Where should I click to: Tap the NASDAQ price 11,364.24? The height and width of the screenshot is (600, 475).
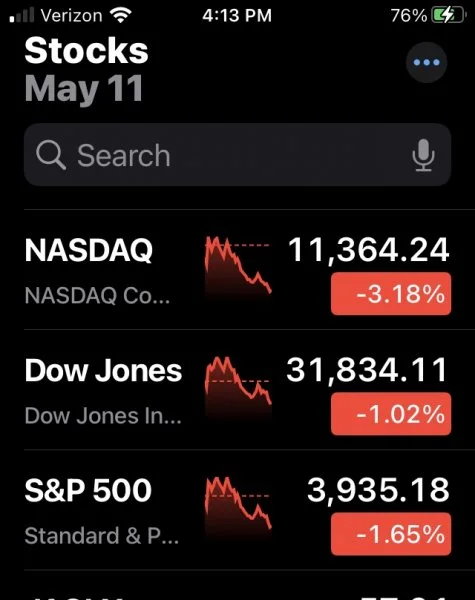pos(368,250)
